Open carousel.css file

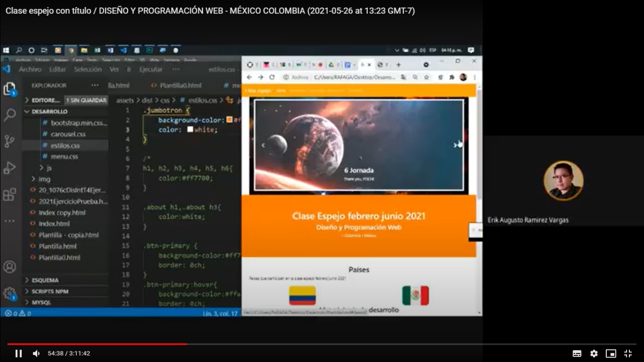click(x=68, y=134)
